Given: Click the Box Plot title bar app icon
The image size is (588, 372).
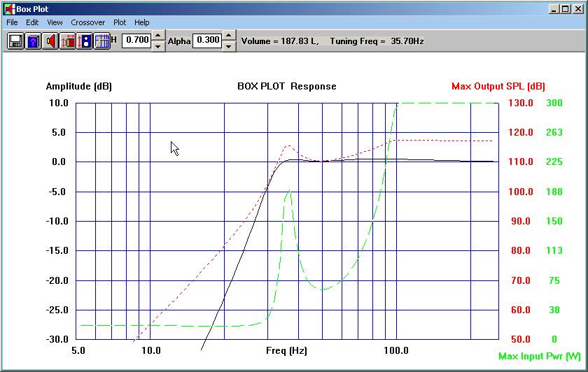Looking at the screenshot, I should [8, 9].
